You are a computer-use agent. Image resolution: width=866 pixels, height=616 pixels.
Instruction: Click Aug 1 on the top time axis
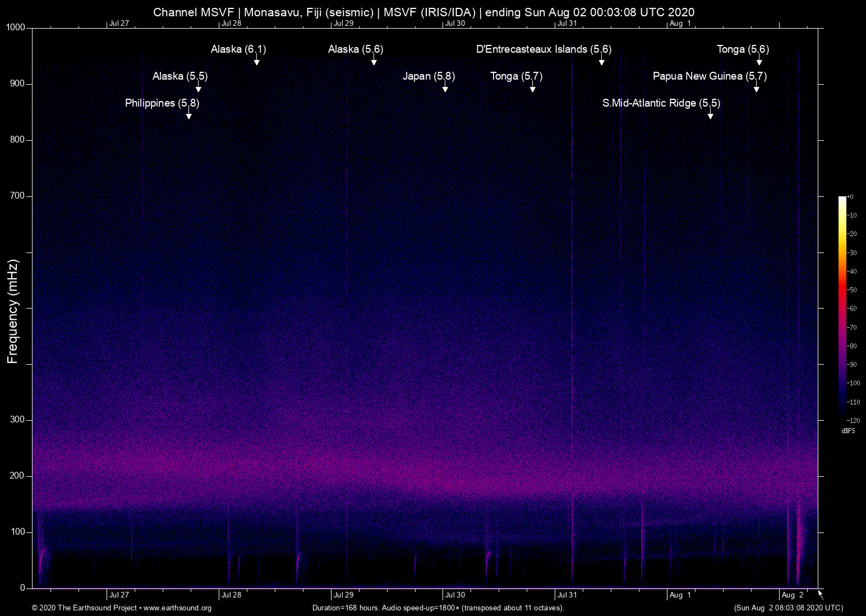point(680,24)
